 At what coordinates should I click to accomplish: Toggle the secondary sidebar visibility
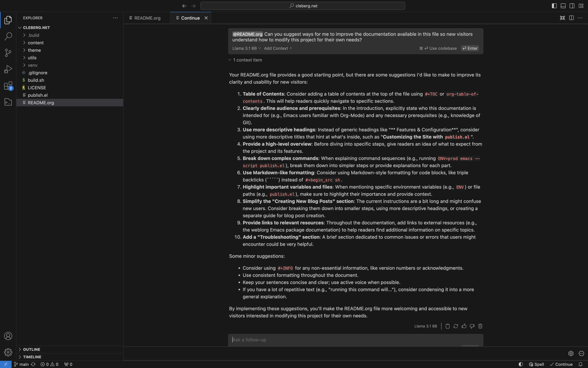(572, 6)
